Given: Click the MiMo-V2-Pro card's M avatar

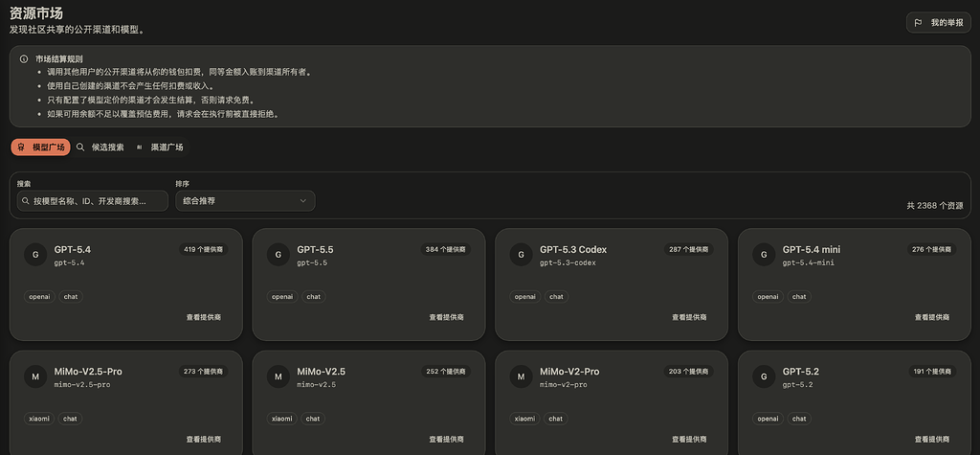Looking at the screenshot, I should click(x=521, y=376).
